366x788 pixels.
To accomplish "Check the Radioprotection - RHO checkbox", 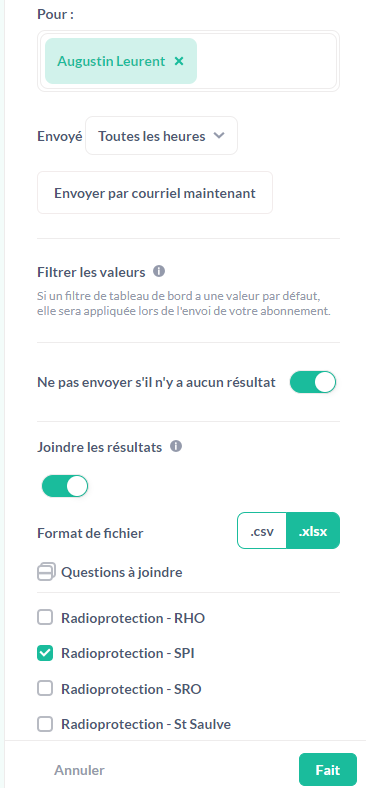I will coord(45,618).
